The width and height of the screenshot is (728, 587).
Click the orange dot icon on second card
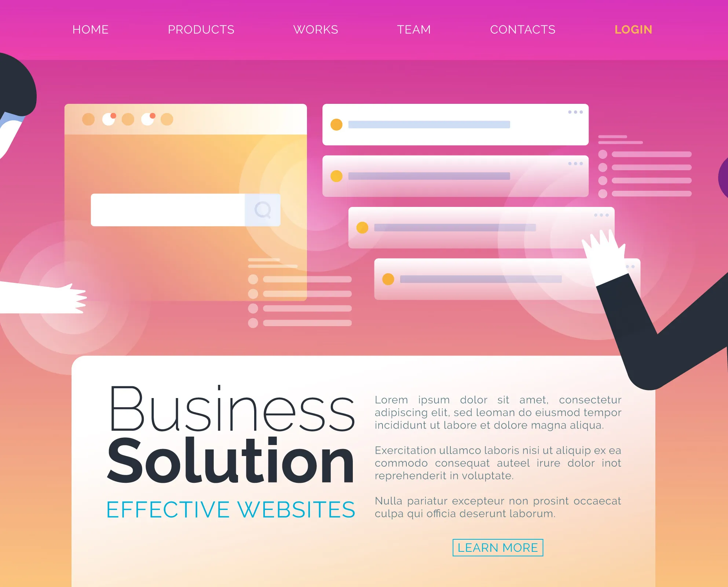(336, 176)
